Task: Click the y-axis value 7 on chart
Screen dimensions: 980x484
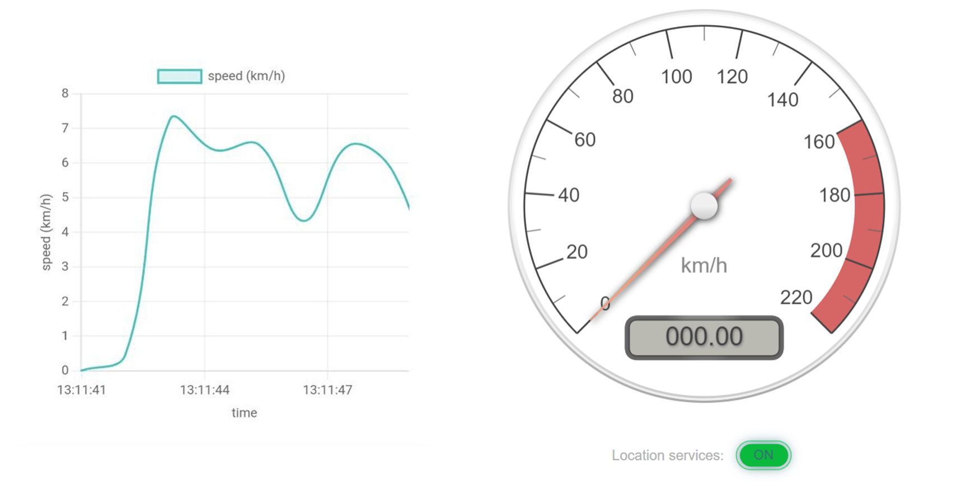Action: pos(65,128)
